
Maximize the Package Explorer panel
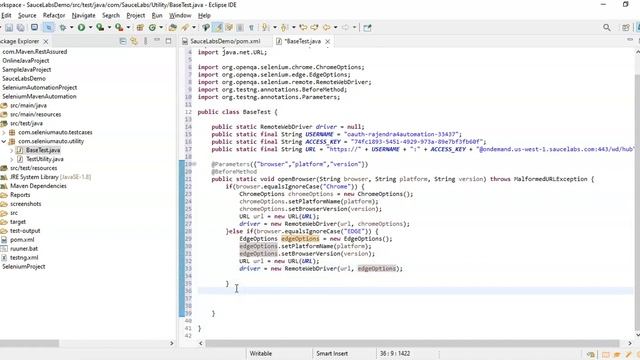click(x=168, y=41)
